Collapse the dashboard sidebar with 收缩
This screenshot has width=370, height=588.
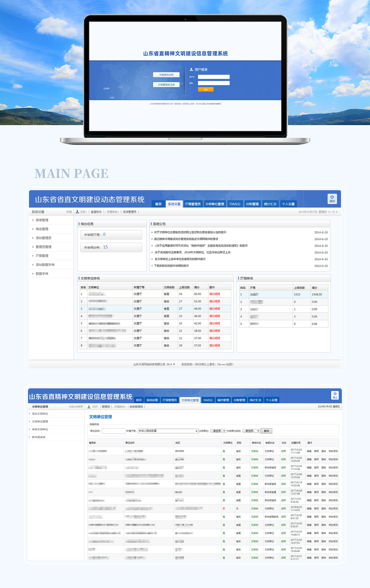69,212
